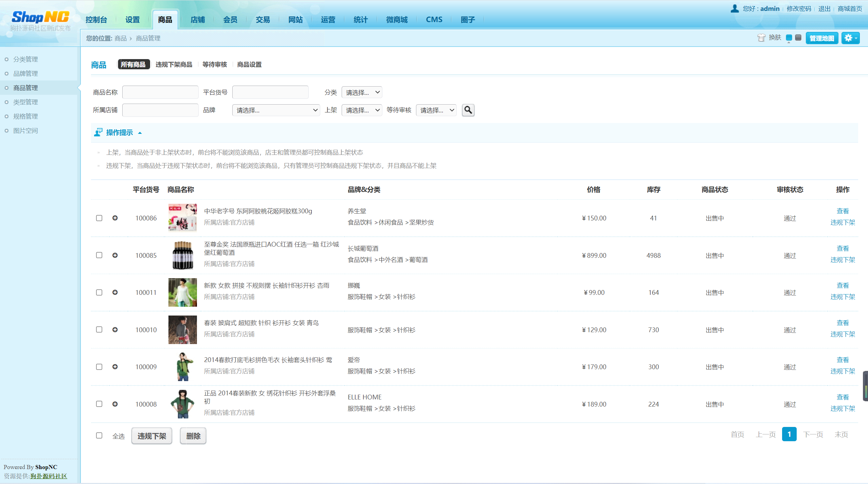Open the 店铺 top navigation menu
The image size is (868, 484).
197,20
